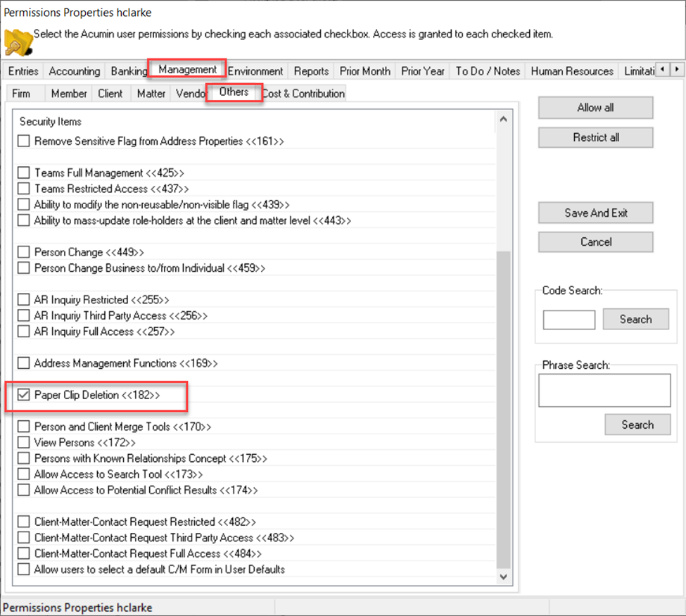Screen dimensions: 686x616
Task: Check Address Management Functions <<169>>
Action: click(24, 363)
